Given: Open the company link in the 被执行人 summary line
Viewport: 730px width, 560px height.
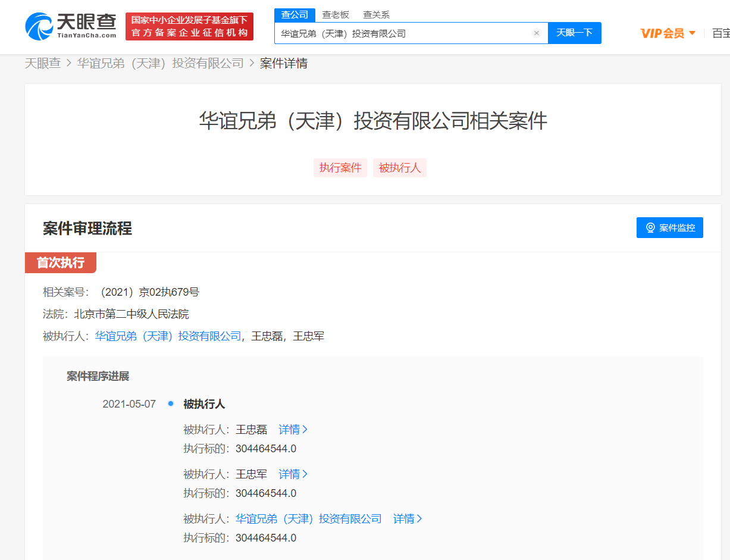Looking at the screenshot, I should [168, 336].
